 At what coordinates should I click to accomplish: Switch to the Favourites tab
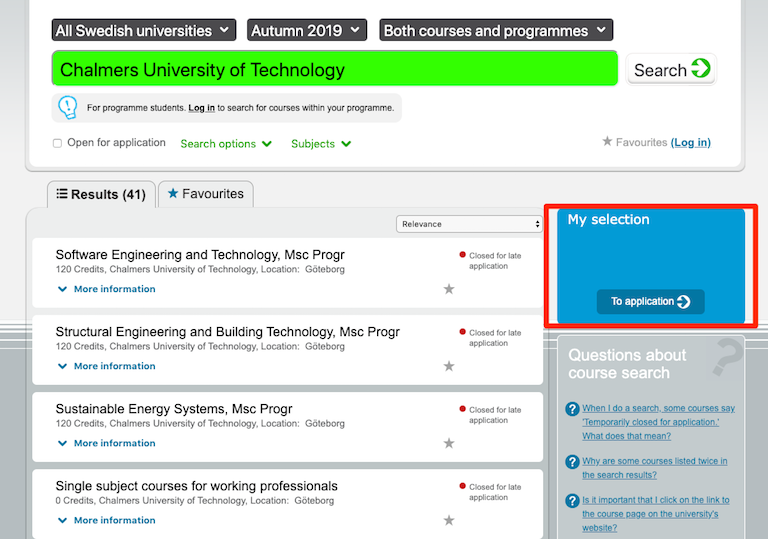pyautogui.click(x=206, y=194)
